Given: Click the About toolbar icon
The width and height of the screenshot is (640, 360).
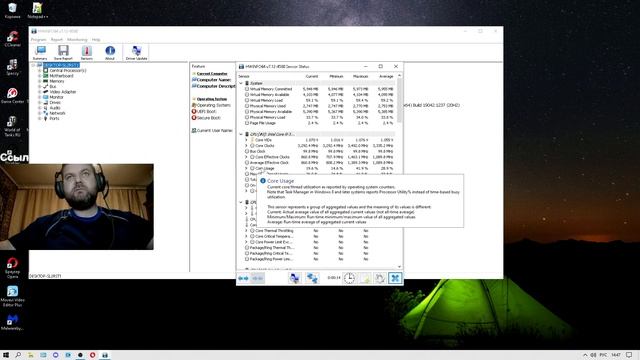Looking at the screenshot, I should point(110,53).
